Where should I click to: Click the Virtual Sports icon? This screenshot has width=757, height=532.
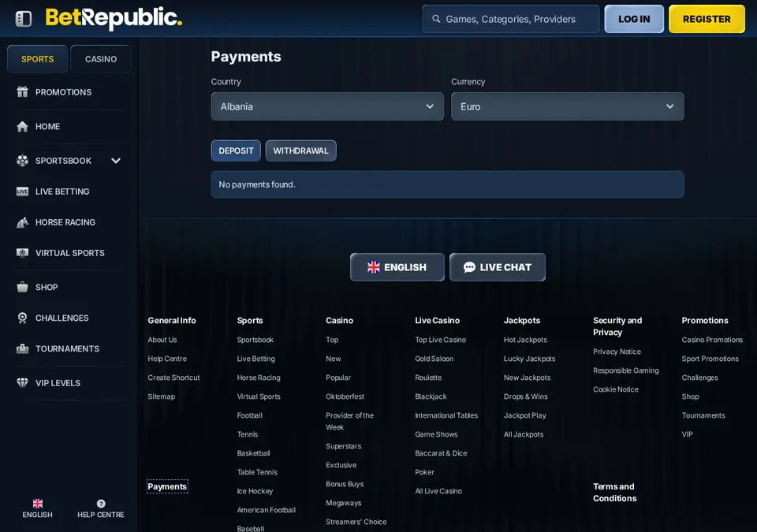22,253
